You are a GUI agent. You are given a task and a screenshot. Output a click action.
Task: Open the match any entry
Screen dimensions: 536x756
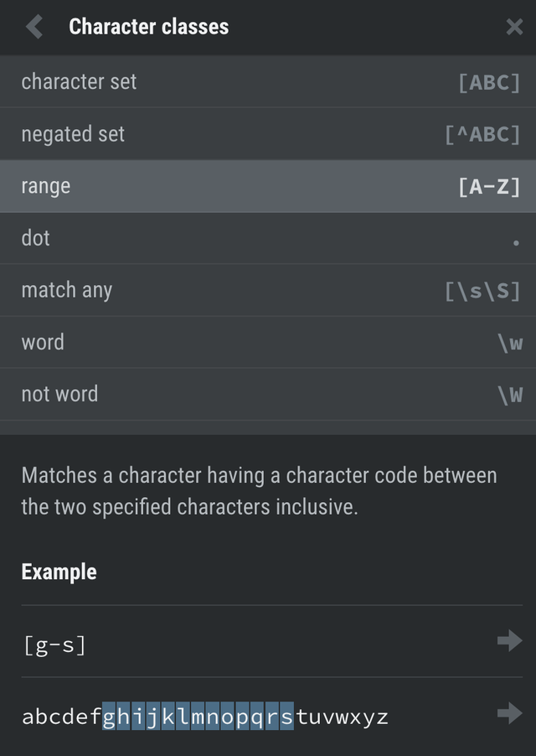67,290
